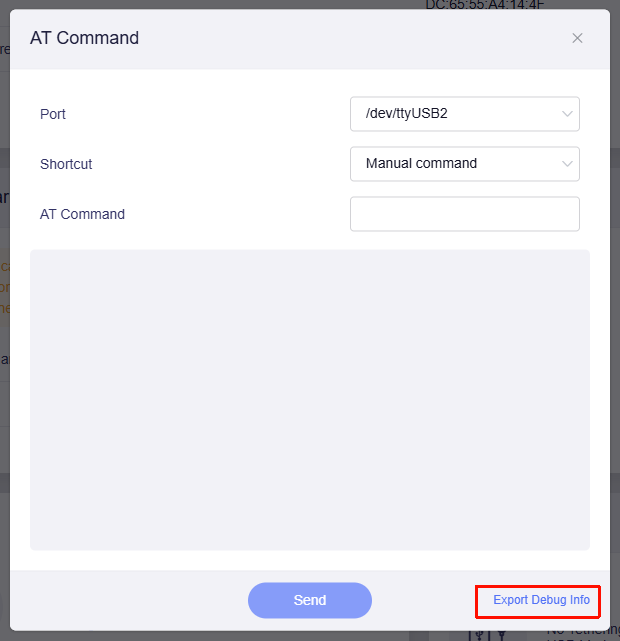620x641 pixels.
Task: Click the Export Debug Info link
Action: coord(541,600)
